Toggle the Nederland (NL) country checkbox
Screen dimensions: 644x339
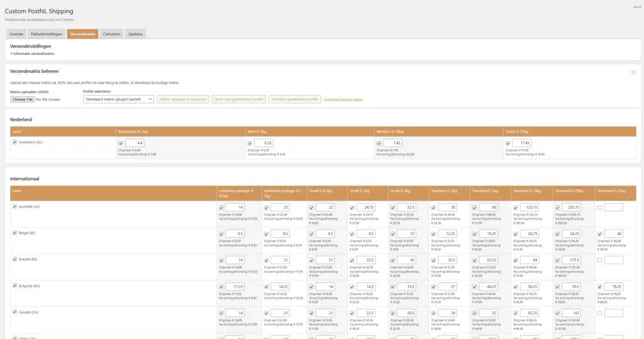point(15,142)
